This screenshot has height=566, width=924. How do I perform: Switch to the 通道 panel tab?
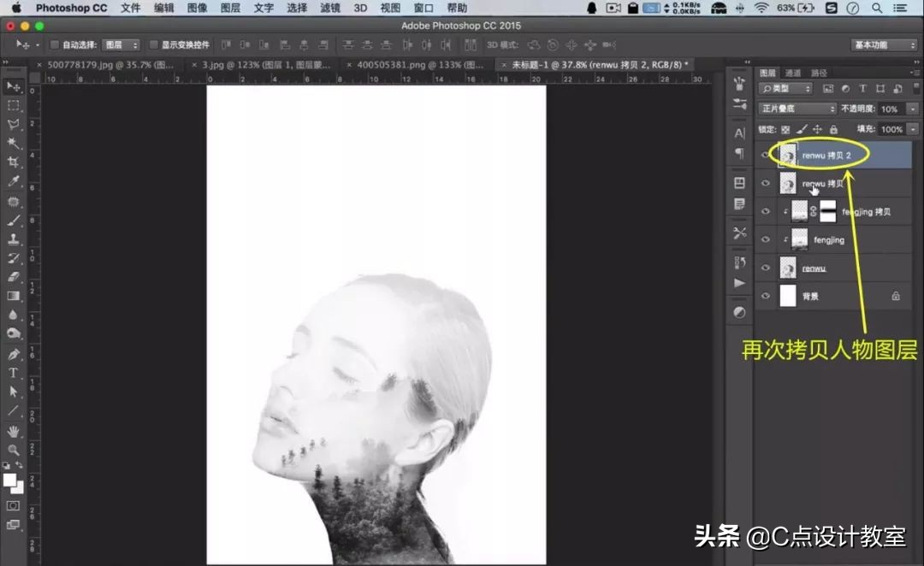pyautogui.click(x=793, y=74)
